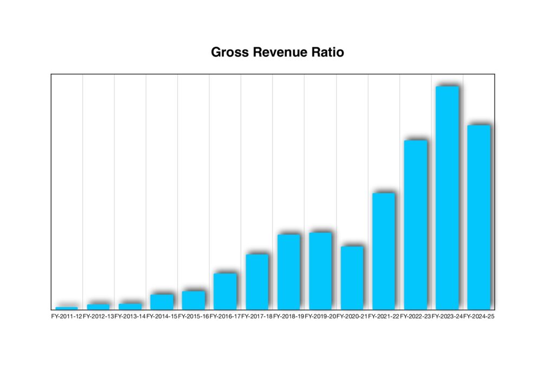Click the FY-2018-19 bar

tap(288, 271)
